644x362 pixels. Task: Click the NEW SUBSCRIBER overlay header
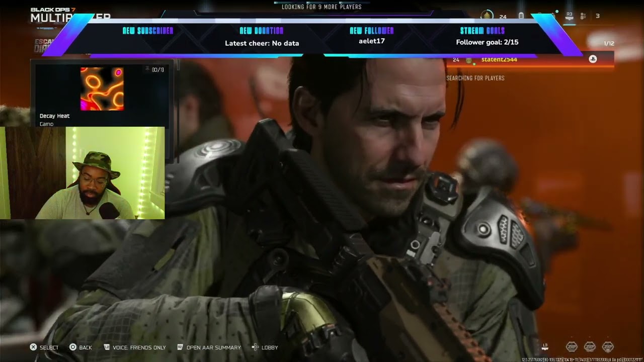(148, 31)
